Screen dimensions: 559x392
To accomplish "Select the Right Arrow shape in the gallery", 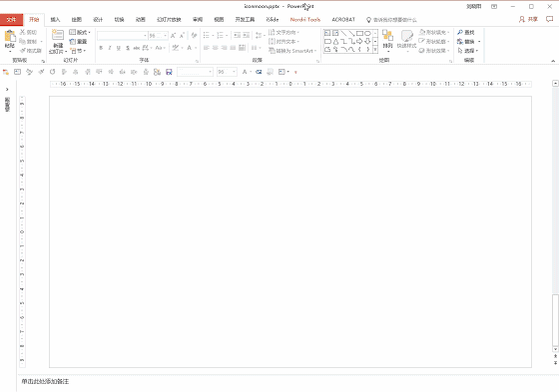I will [x=359, y=41].
